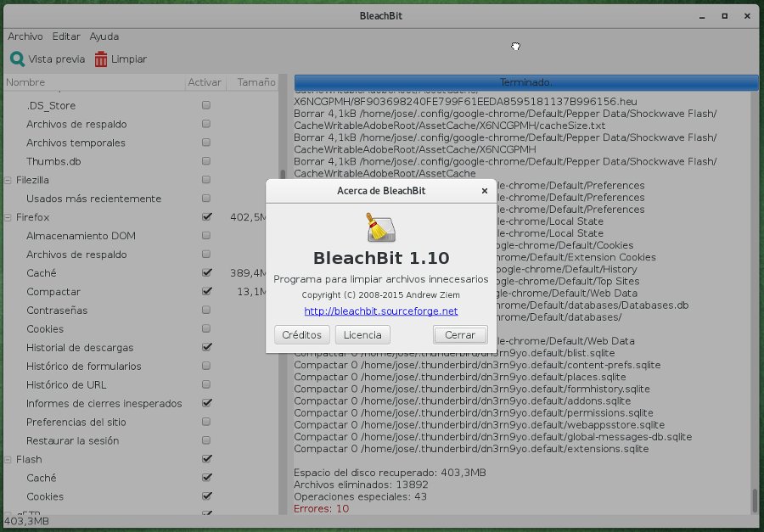764x532 pixels.
Task: Enable the Almacenamiento DOM checkbox
Action: 205,236
